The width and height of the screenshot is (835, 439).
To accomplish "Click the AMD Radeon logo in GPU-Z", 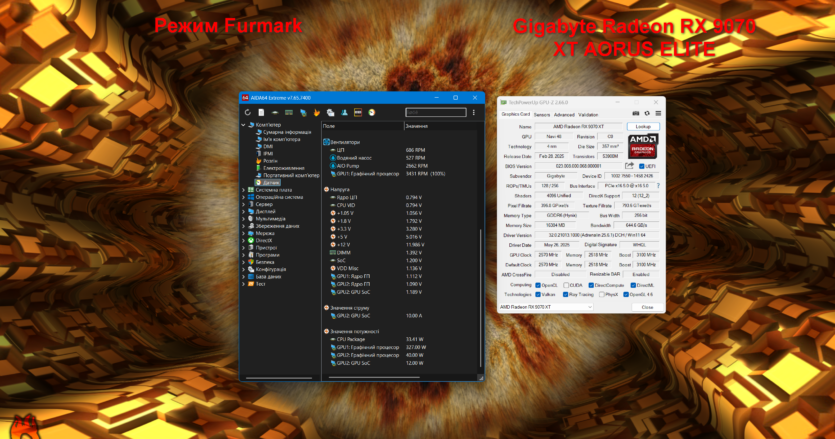I will coord(643,145).
